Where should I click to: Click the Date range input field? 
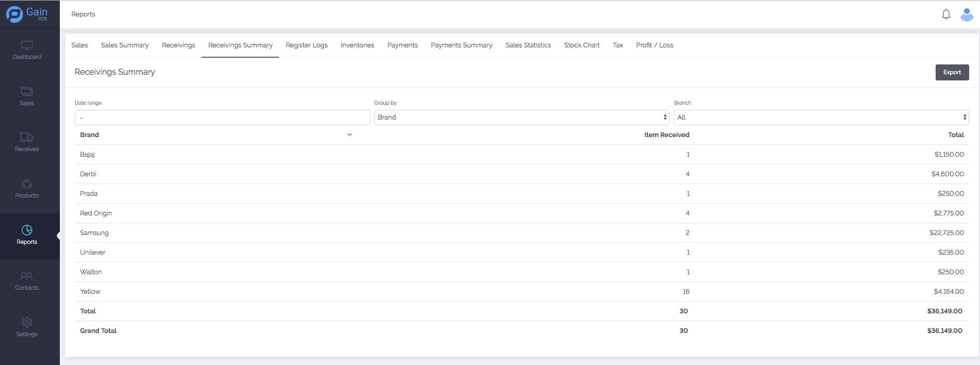[x=222, y=118]
